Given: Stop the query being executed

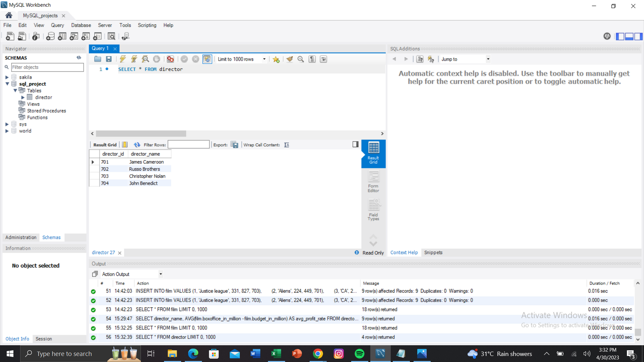Looking at the screenshot, I should [x=157, y=59].
